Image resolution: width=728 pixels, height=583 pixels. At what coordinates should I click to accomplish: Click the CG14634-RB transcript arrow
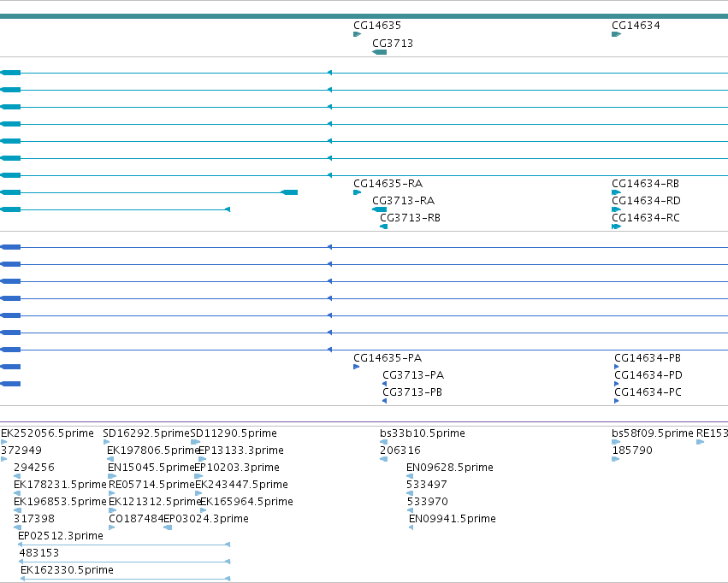tap(617, 192)
